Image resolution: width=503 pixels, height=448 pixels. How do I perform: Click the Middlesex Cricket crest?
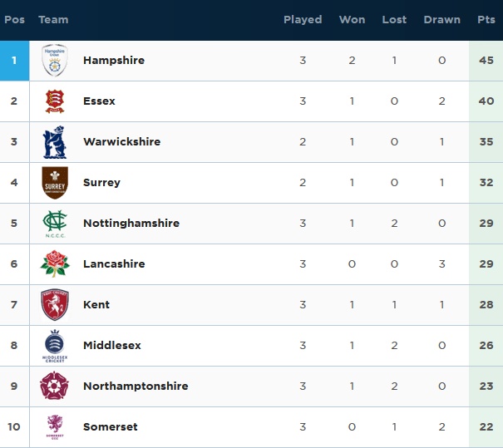pos(55,346)
